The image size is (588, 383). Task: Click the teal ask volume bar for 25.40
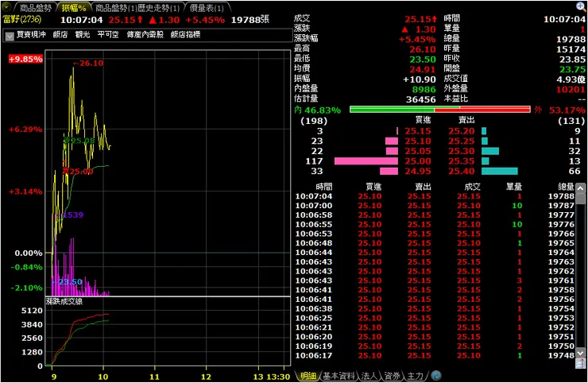(x=500, y=172)
